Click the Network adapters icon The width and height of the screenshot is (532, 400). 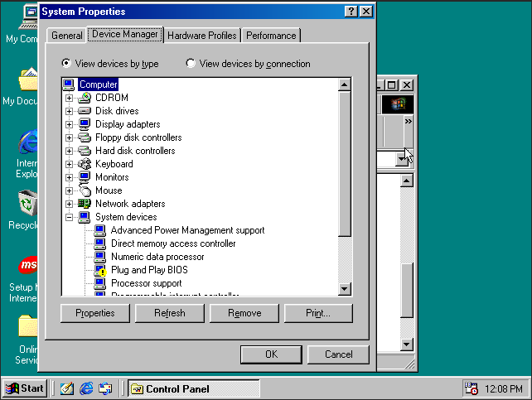85,204
